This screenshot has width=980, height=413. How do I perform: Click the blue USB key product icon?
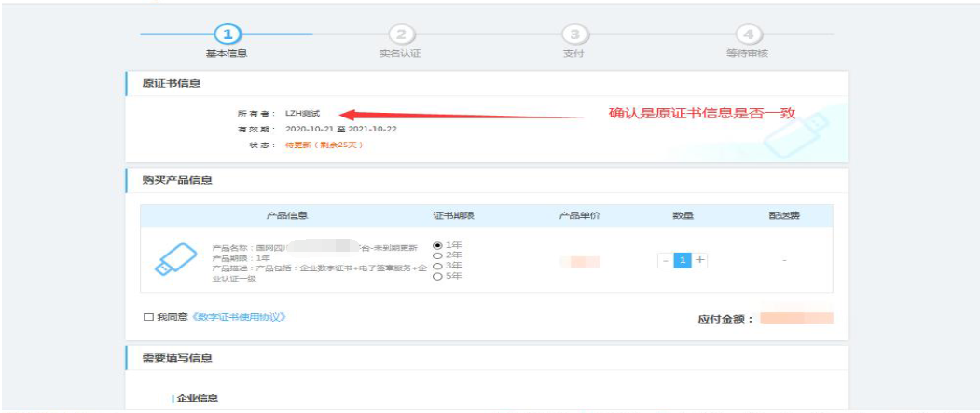click(175, 260)
